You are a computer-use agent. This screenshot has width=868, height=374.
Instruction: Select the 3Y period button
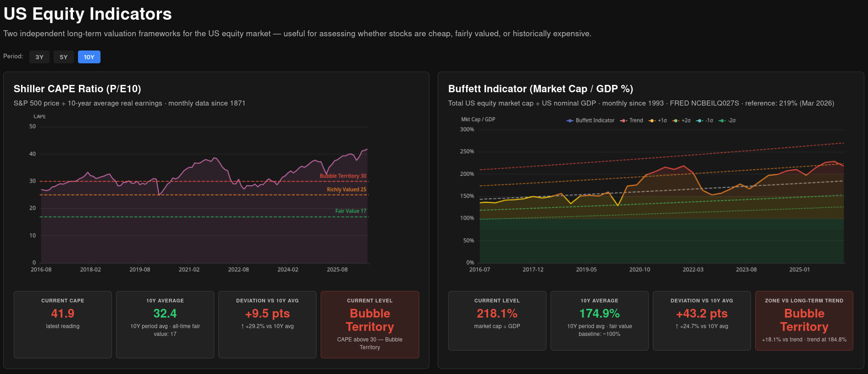[39, 57]
